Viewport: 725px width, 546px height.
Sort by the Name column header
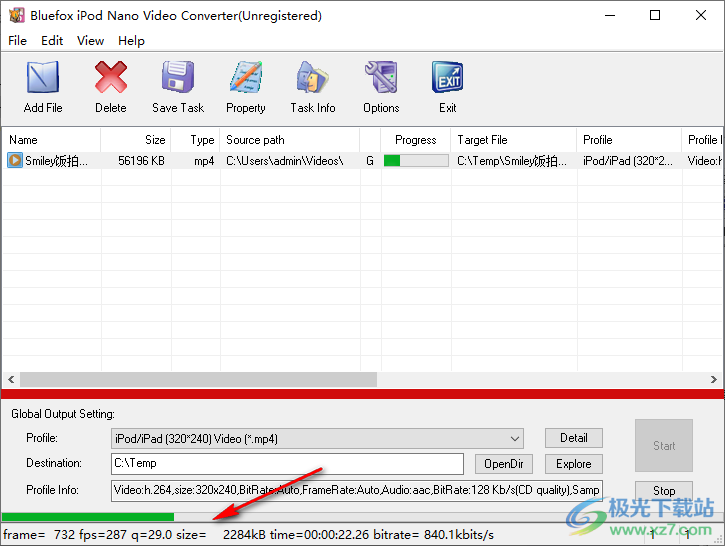[x=51, y=140]
